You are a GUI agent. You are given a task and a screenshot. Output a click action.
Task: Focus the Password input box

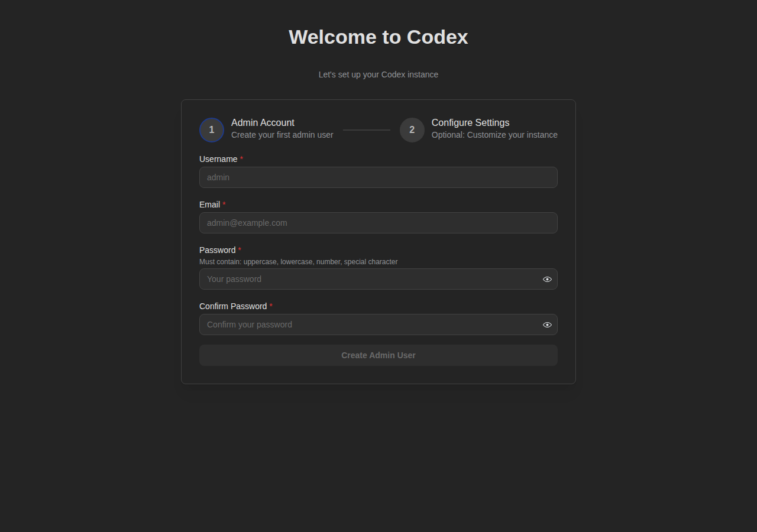point(367,279)
